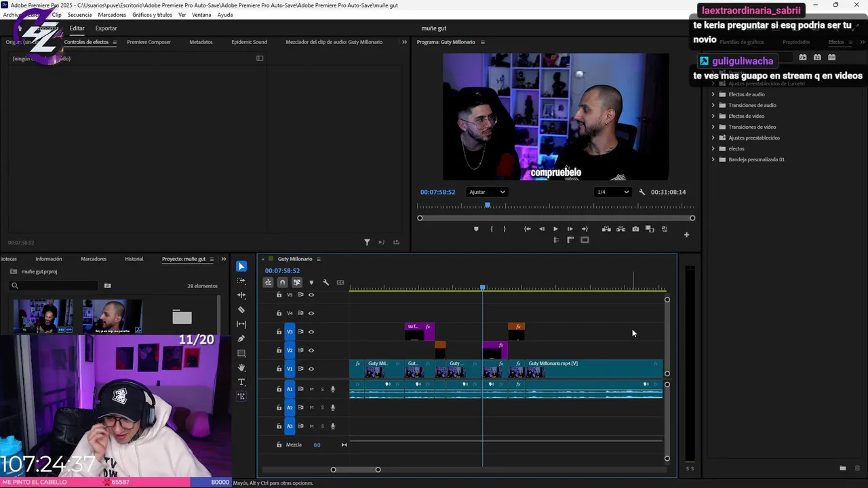Open Guty Millonario timeline panel menu

[318, 259]
